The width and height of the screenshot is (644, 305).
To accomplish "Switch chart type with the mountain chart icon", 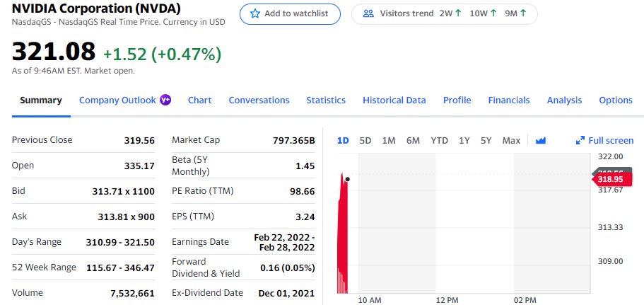I will [541, 141].
